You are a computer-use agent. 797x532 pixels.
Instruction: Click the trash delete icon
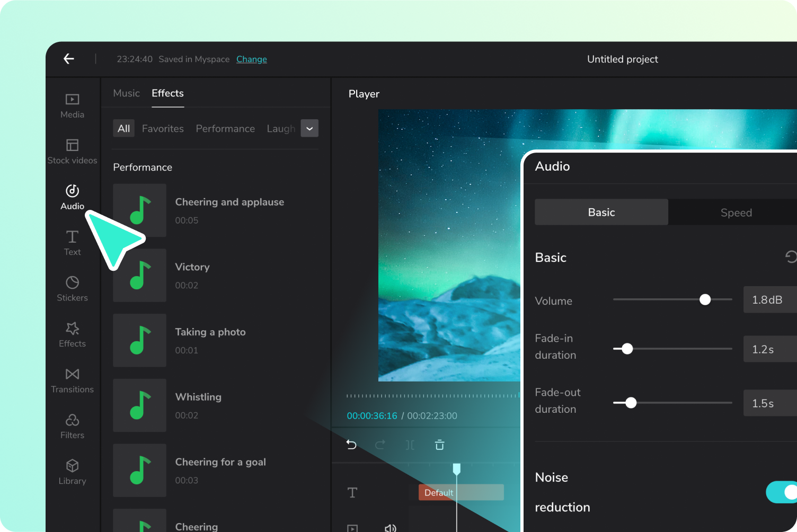[439, 445]
